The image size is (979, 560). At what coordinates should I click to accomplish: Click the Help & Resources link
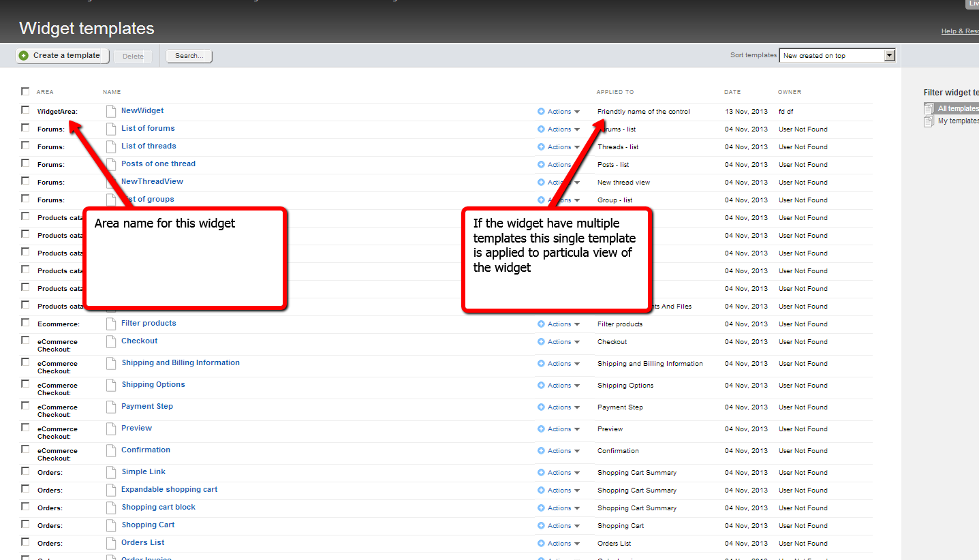pyautogui.click(x=959, y=31)
